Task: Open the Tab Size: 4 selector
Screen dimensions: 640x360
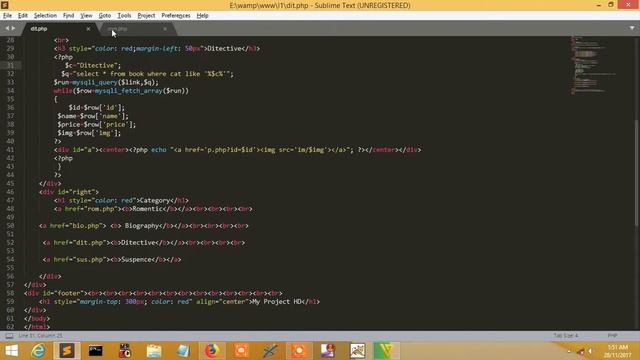Action: [x=566, y=336]
